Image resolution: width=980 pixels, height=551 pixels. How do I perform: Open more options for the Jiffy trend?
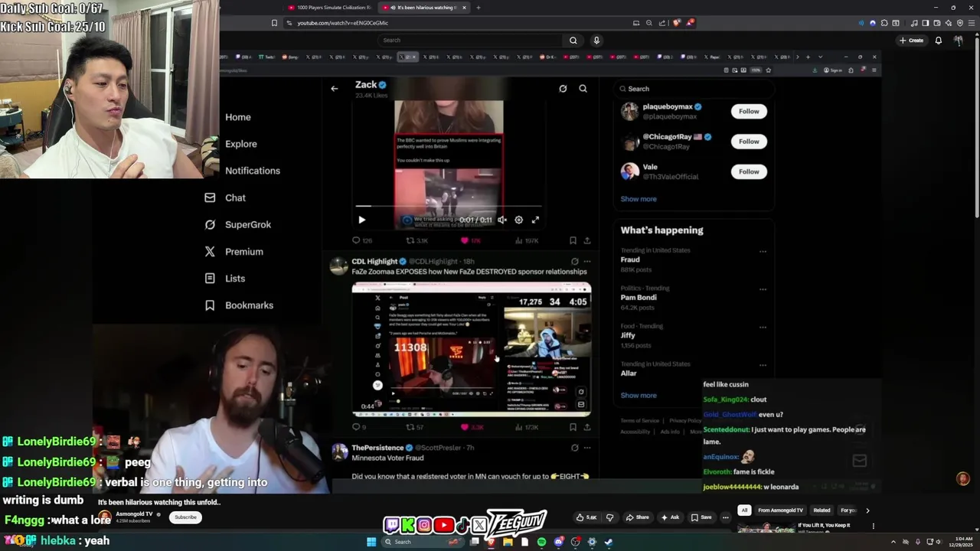point(763,327)
